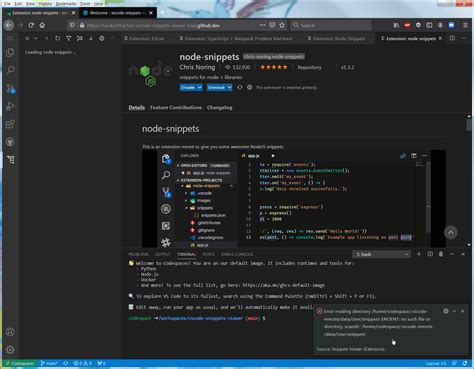Click the Firefox Search input field
The height and width of the screenshot is (369, 474).
(x=331, y=25)
